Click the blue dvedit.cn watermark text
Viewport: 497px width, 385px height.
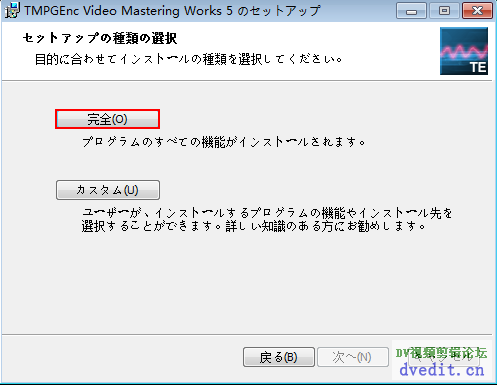(x=442, y=370)
